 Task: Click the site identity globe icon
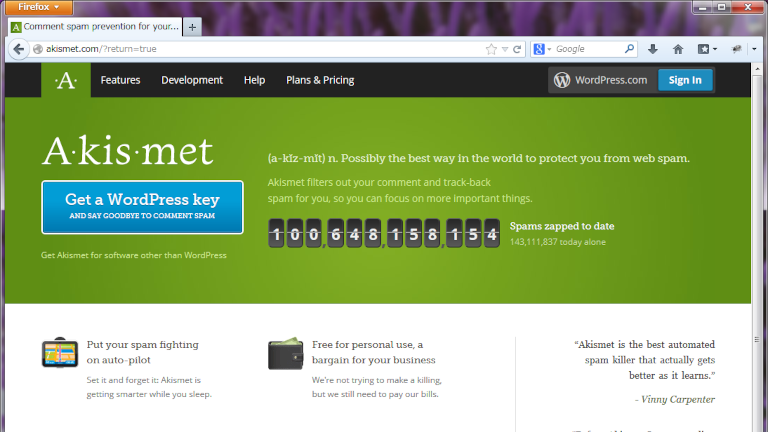coord(38,49)
